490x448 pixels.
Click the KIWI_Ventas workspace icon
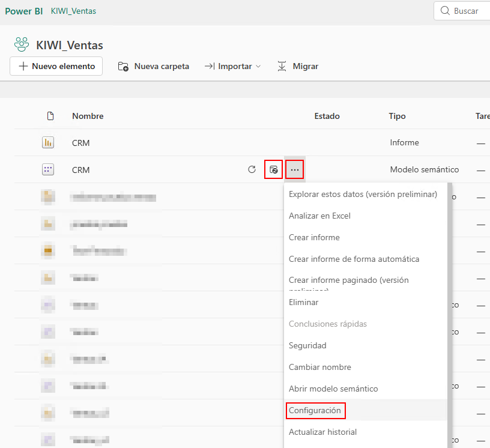point(22,45)
